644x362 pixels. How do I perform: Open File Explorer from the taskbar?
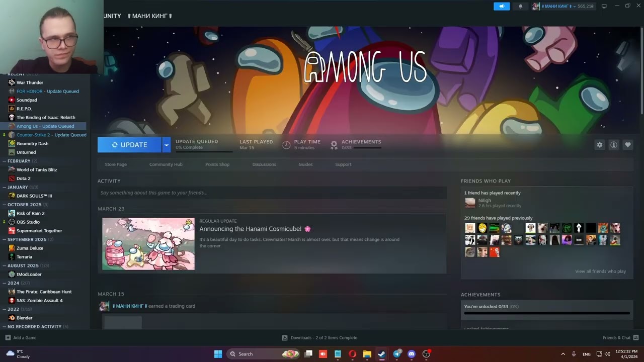[367, 354]
